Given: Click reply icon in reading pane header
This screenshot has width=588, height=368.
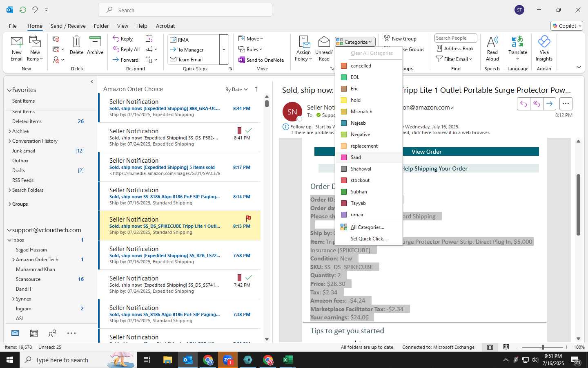Looking at the screenshot, I should point(523,104).
